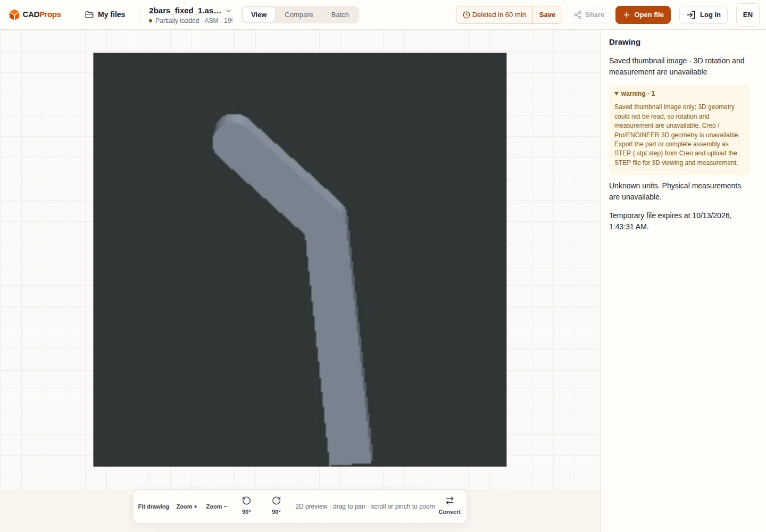The width and height of the screenshot is (766, 532).
Task: Click the CADProps cube logo icon
Action: coord(14,15)
